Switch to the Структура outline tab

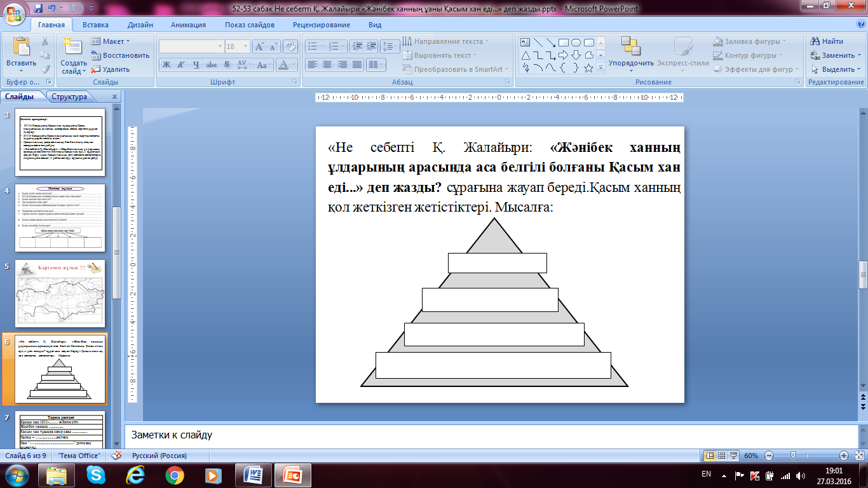[70, 97]
